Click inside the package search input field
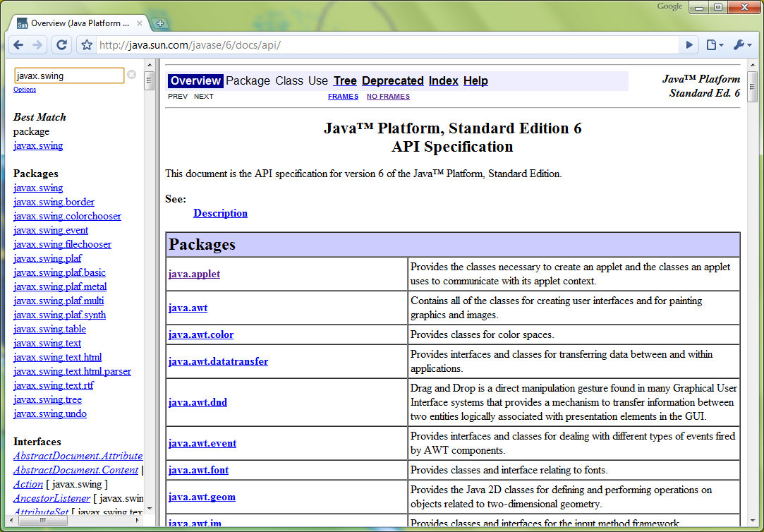 68,75
